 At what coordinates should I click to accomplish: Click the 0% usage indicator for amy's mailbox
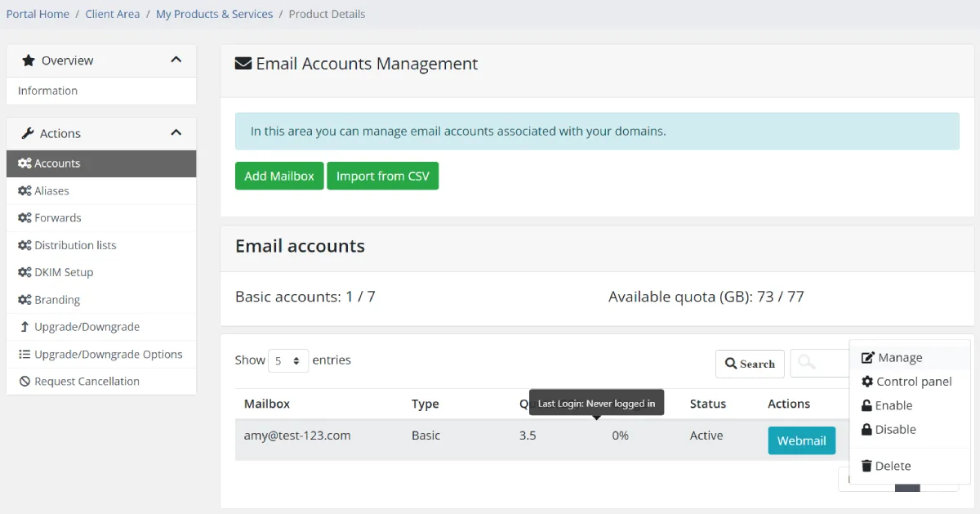(x=619, y=435)
